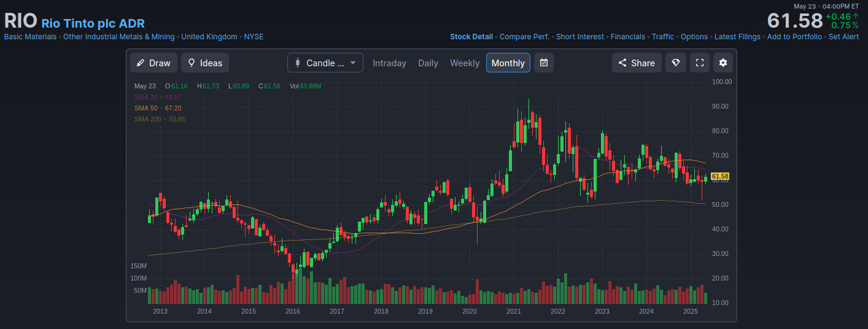Open the Financials link

coord(627,37)
